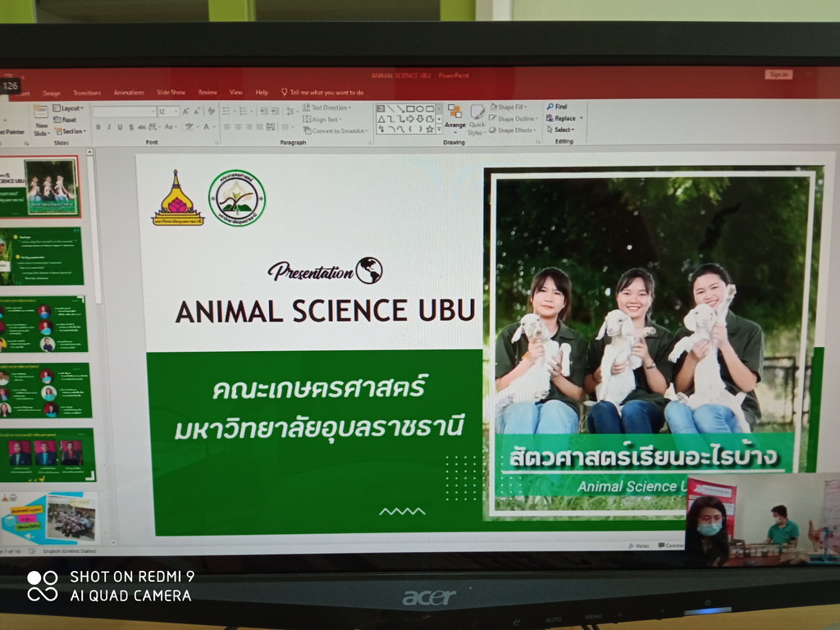Click Convert to SmartArt
Image resolution: width=840 pixels, height=630 pixels.
point(336,130)
